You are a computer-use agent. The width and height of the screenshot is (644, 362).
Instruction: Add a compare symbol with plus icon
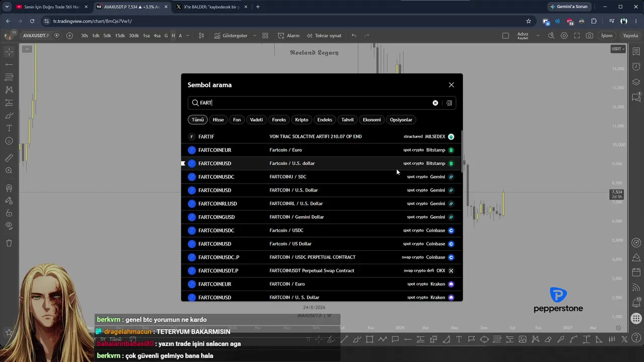coord(69,36)
